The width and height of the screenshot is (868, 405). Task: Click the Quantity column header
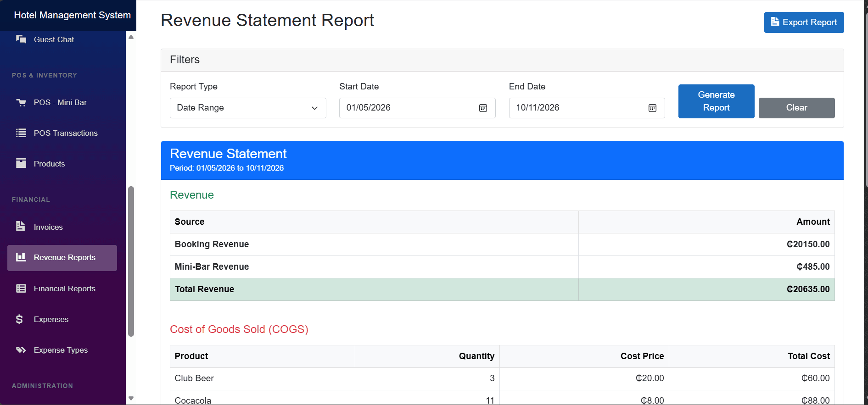click(476, 356)
